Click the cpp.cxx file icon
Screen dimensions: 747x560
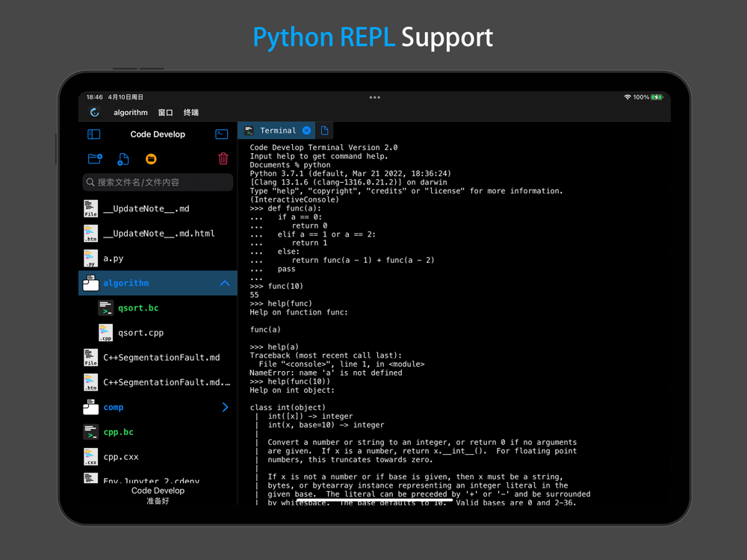pos(90,457)
